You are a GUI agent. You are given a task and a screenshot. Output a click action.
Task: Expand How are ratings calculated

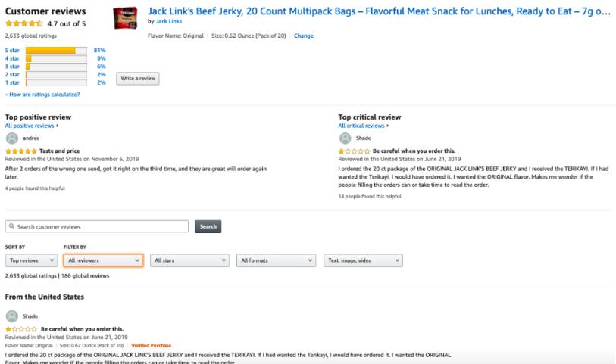pyautogui.click(x=42, y=95)
